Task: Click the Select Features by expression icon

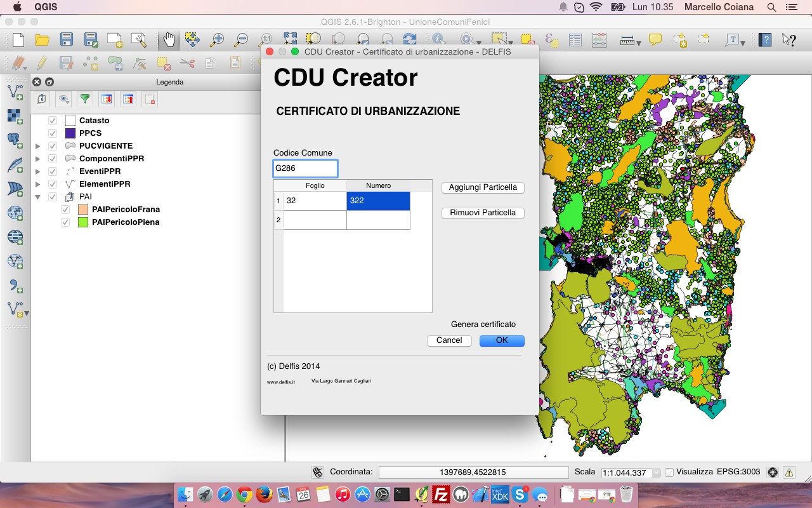Action: (551, 40)
